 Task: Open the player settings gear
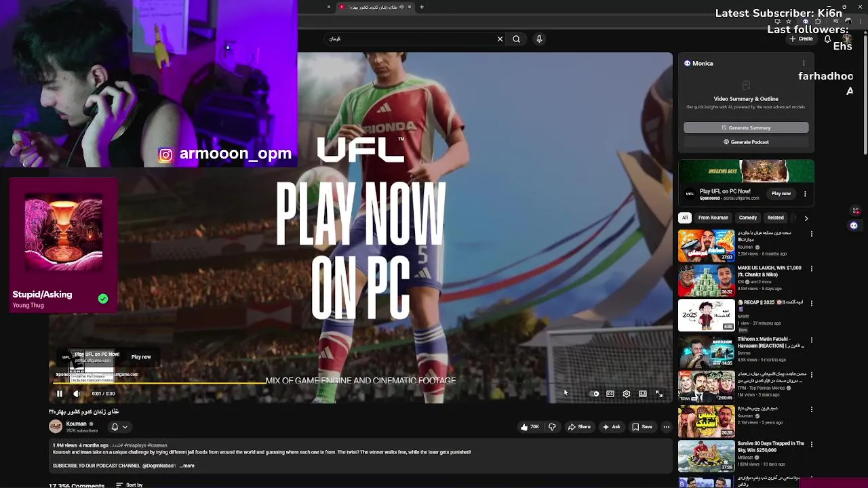click(x=627, y=394)
